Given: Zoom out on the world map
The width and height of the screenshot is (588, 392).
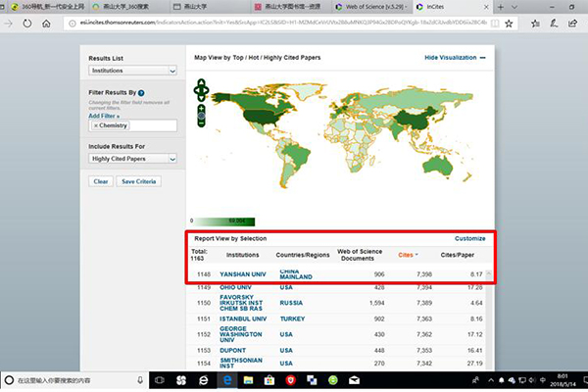Looking at the screenshot, I should click(x=203, y=123).
